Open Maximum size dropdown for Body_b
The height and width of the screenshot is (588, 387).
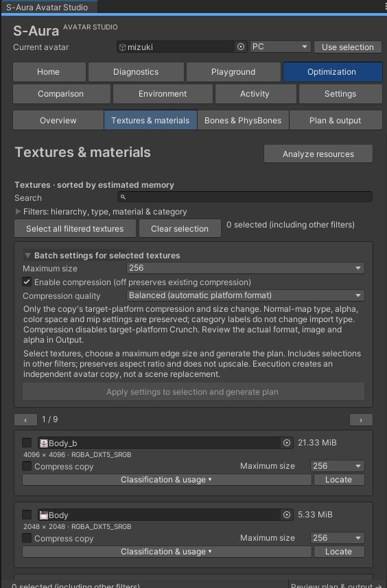click(x=338, y=466)
